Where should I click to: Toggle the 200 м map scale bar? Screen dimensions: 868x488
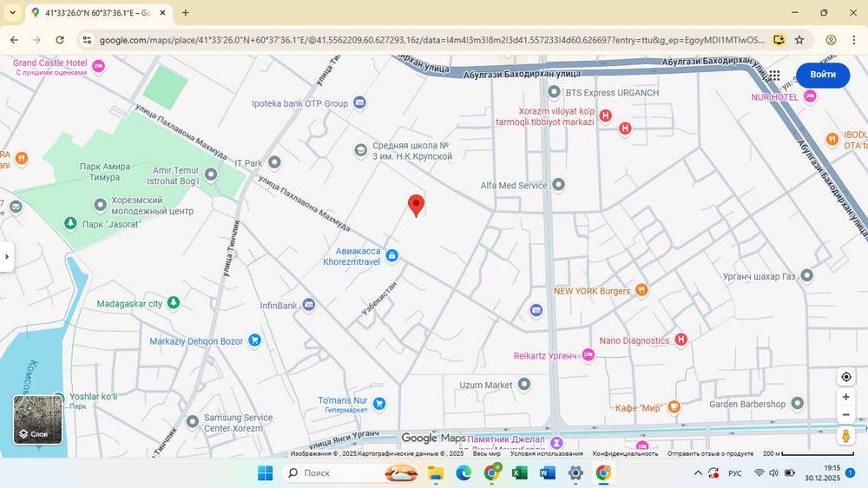tap(810, 453)
